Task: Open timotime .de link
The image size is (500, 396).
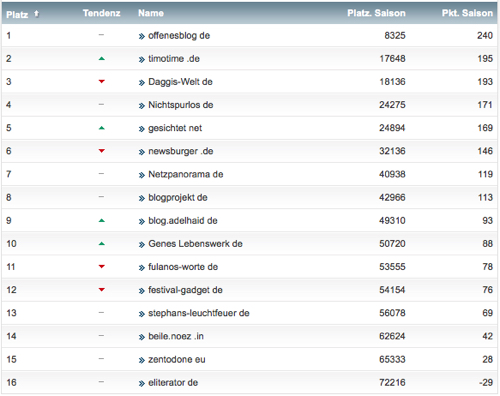Action: pyautogui.click(x=174, y=59)
